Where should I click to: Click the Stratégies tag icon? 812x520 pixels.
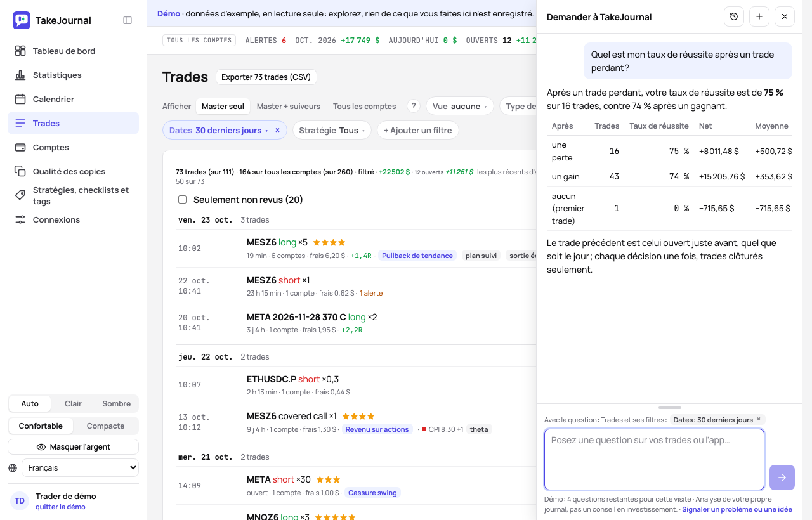tap(20, 195)
